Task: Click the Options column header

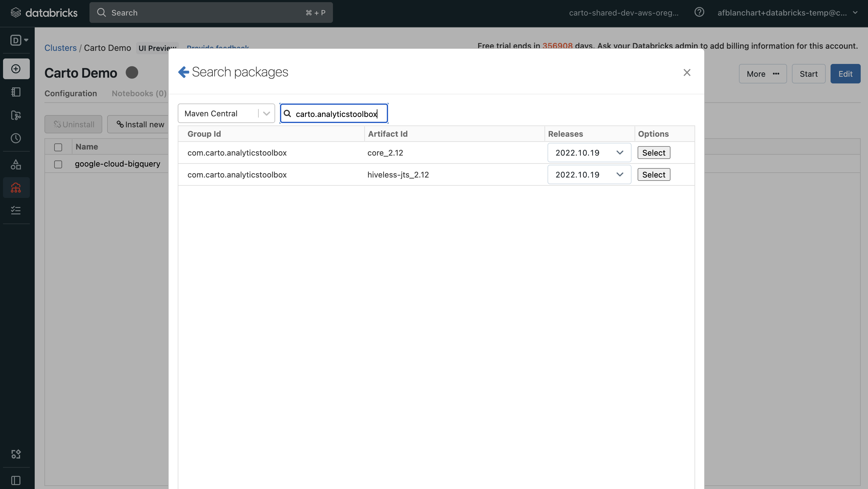Action: (x=653, y=134)
